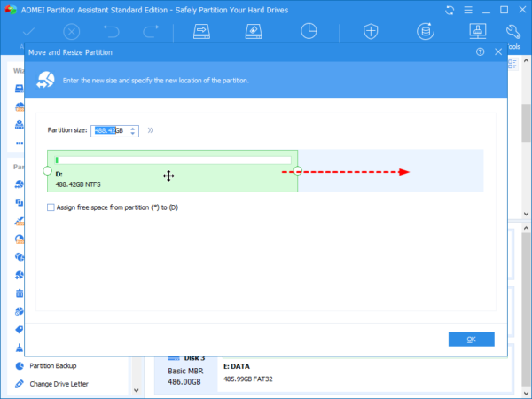Click the Apply checkmark icon in toolbar
Screen dimensions: 532x399
coord(28,32)
